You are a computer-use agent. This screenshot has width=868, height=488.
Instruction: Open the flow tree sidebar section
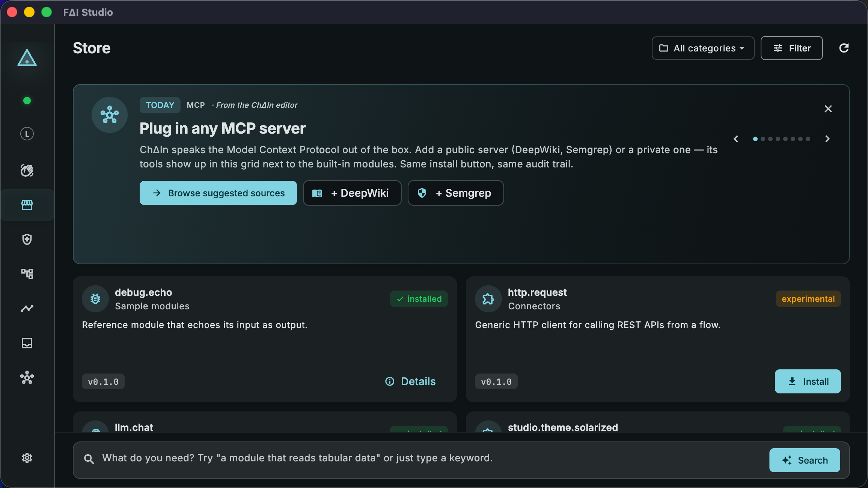tap(27, 274)
